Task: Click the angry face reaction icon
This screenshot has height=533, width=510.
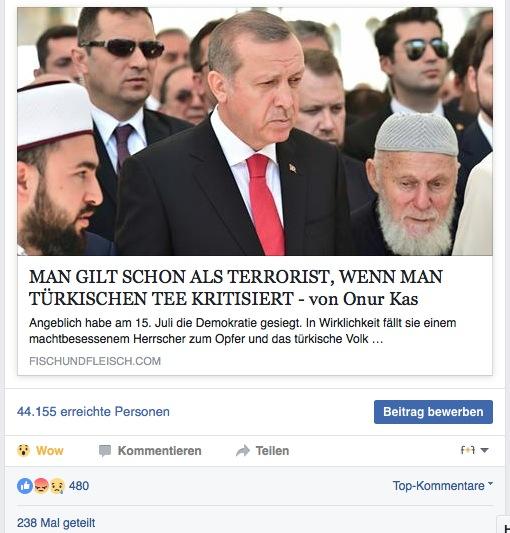Action: tap(41, 486)
